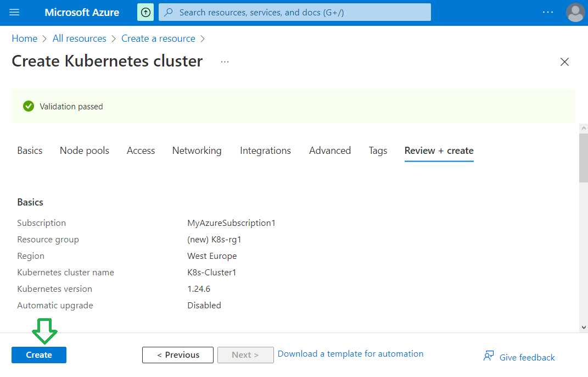Click the scroll down arrow on scrollbar
Viewport: 588px width, 377px height.
[583, 327]
